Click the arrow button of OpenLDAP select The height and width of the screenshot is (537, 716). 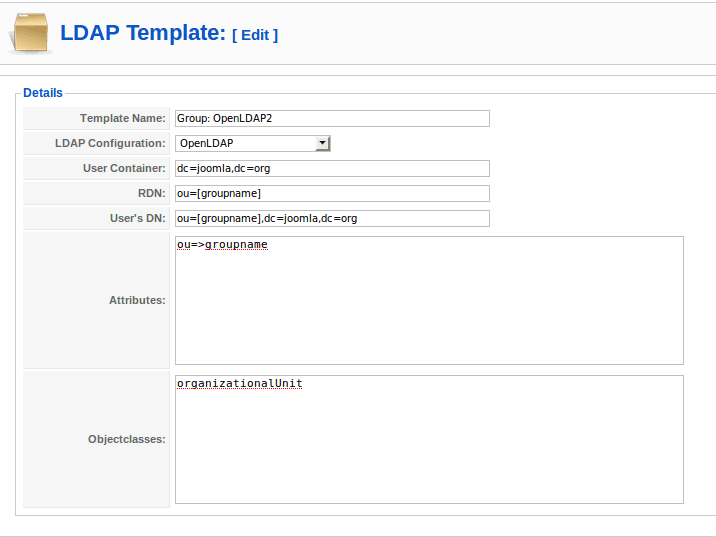(322, 143)
